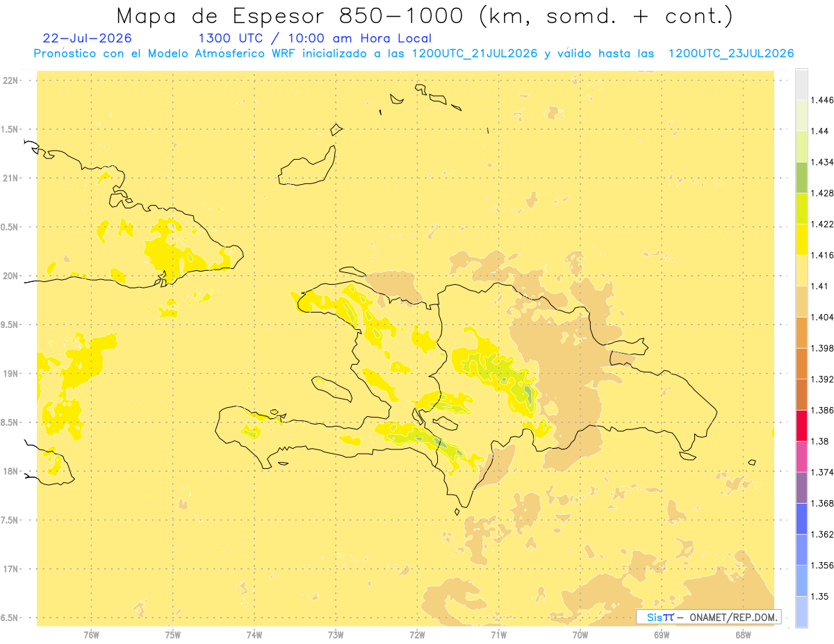Pick the red legend swatch between 1.38 and 1.386
Screen dimensions: 834x644
coord(801,426)
